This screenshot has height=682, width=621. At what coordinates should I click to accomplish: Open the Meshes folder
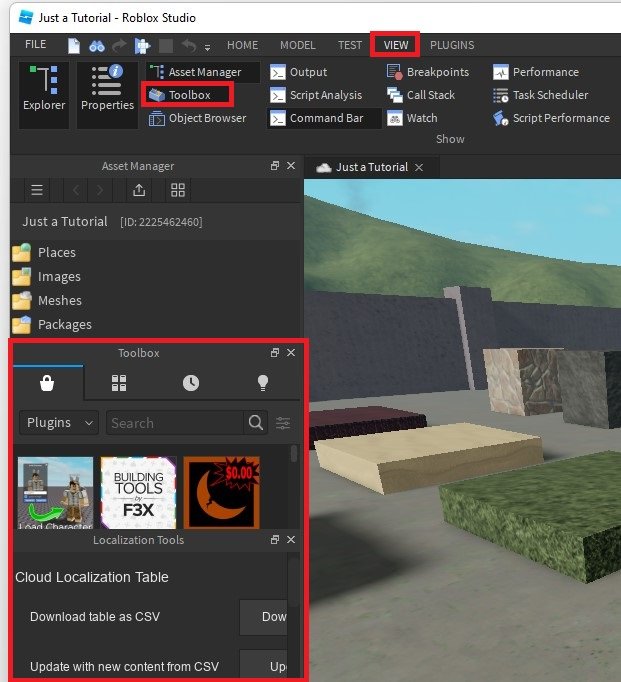[47, 301]
